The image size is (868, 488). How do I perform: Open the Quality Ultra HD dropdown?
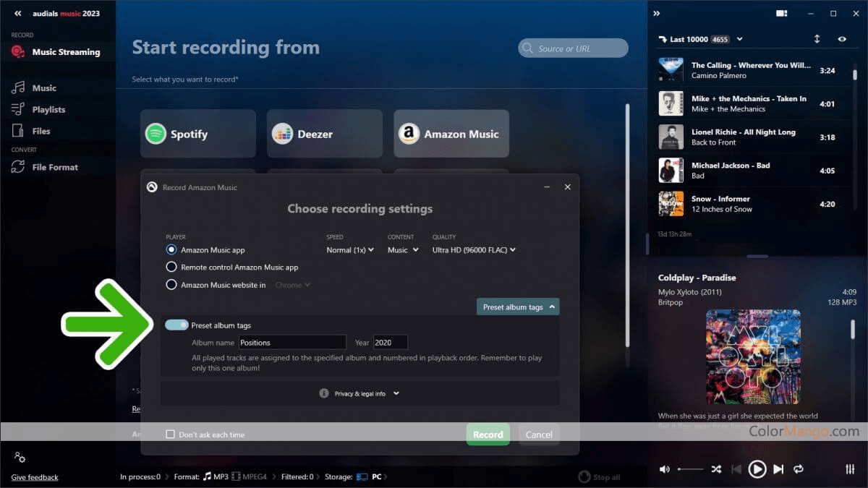click(x=474, y=250)
